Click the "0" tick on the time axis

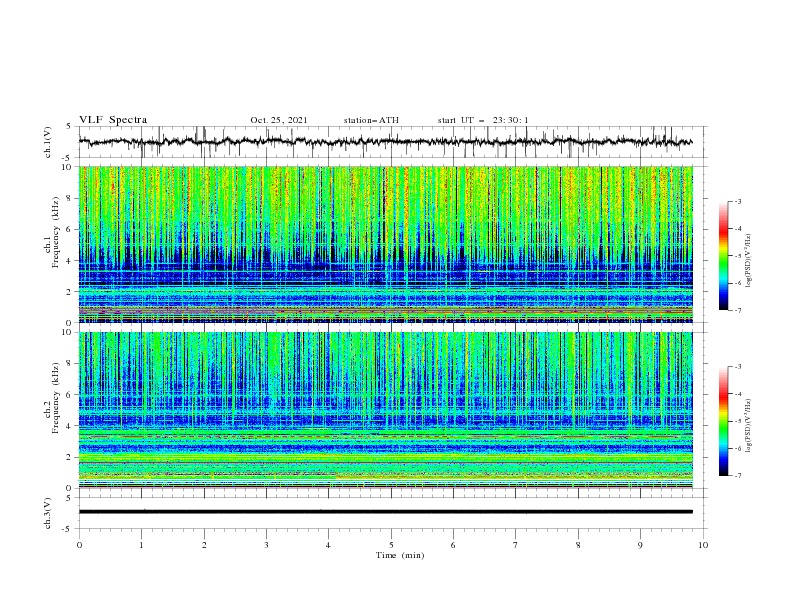(x=79, y=545)
